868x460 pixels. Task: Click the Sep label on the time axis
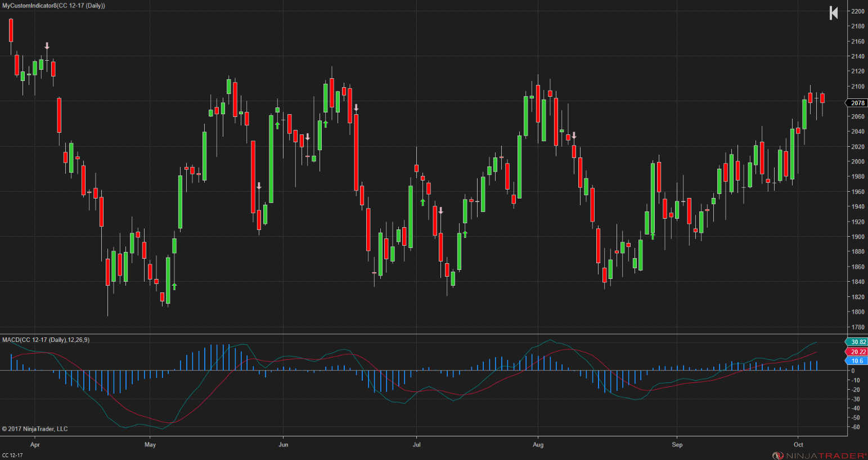tap(677, 444)
